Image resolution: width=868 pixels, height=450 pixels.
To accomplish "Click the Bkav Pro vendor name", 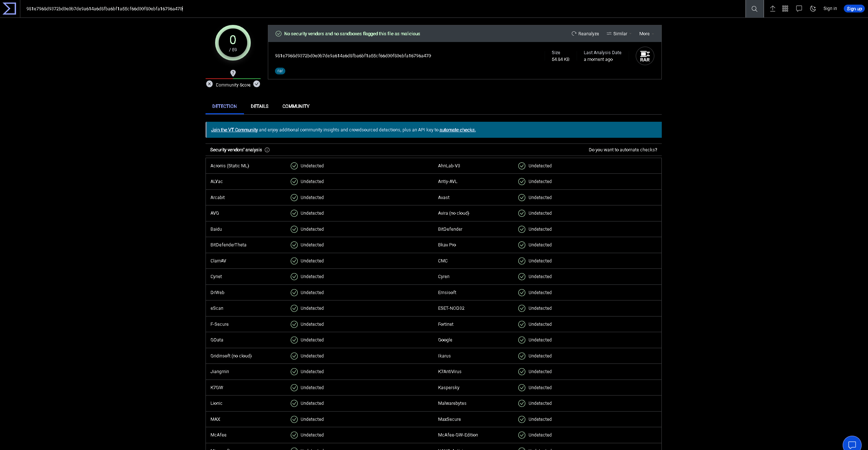I will [x=447, y=245].
